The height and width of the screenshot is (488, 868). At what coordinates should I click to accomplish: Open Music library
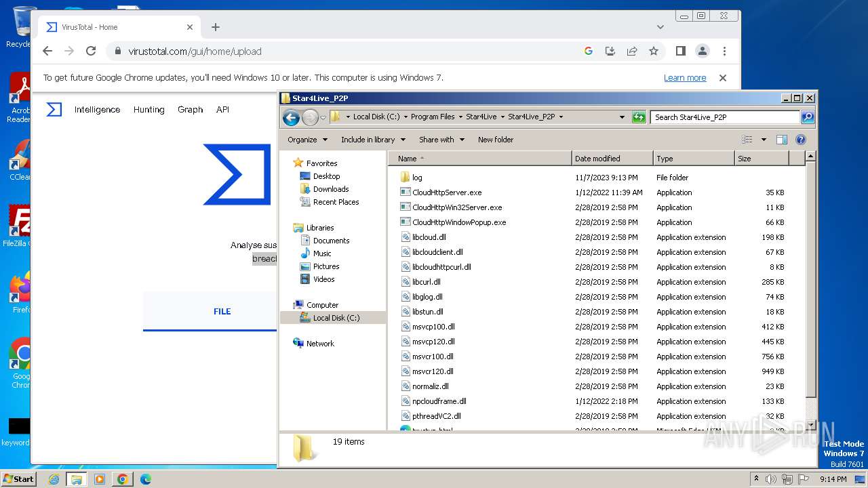tap(322, 253)
